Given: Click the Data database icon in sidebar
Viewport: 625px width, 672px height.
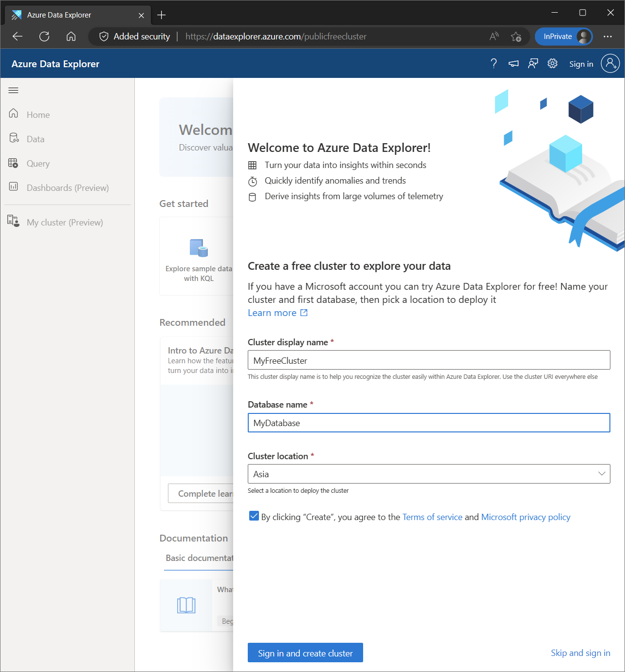Looking at the screenshot, I should click(x=14, y=138).
